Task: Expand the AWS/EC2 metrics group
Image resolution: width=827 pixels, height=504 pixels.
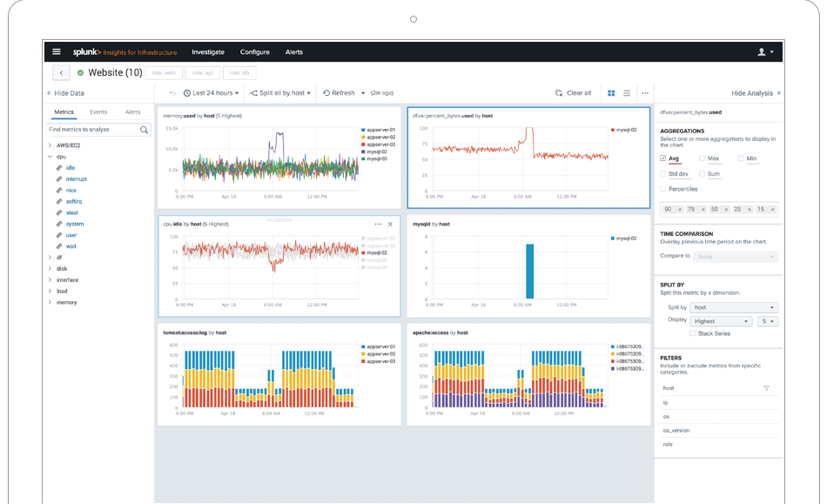Action: click(x=50, y=145)
